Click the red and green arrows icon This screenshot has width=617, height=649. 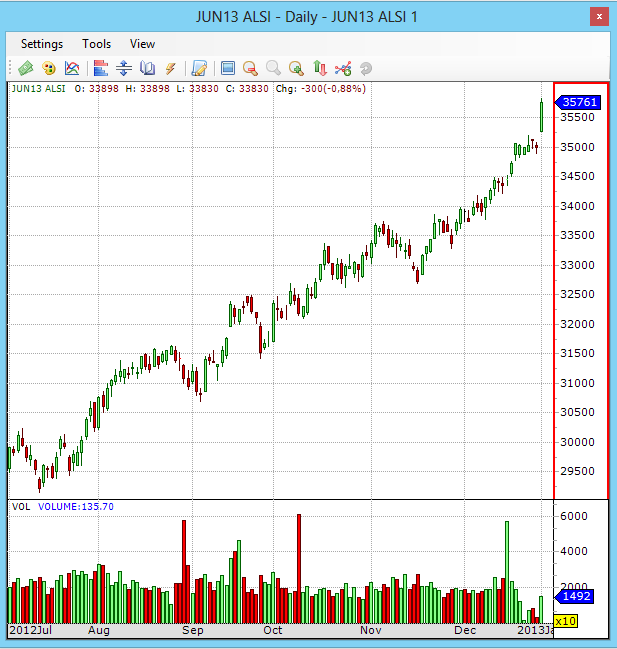tap(320, 68)
